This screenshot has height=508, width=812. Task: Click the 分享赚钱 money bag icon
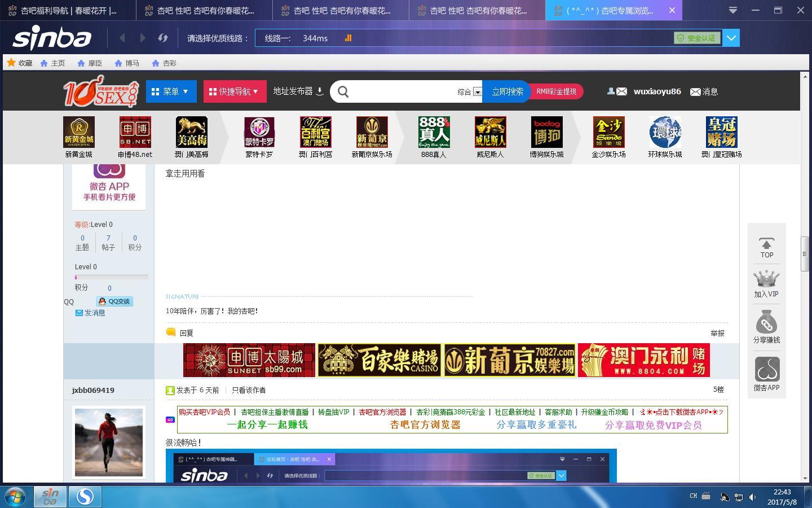click(766, 322)
